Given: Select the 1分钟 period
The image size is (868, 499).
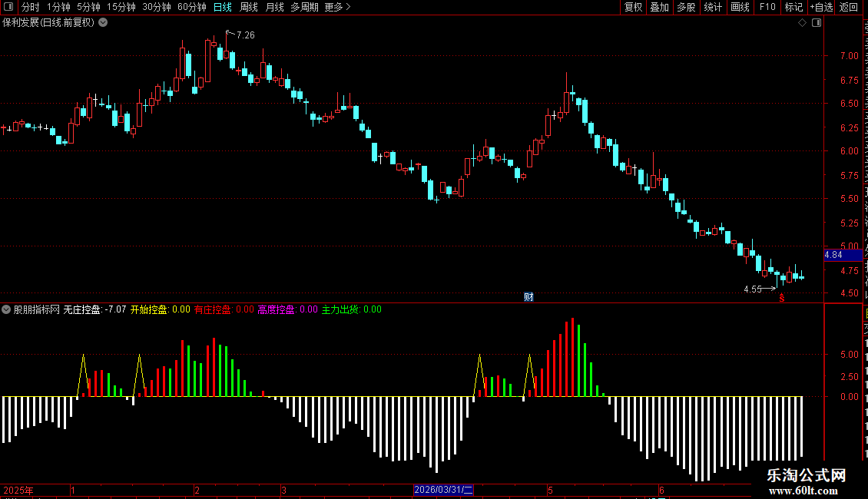Looking at the screenshot, I should pyautogui.click(x=58, y=7).
